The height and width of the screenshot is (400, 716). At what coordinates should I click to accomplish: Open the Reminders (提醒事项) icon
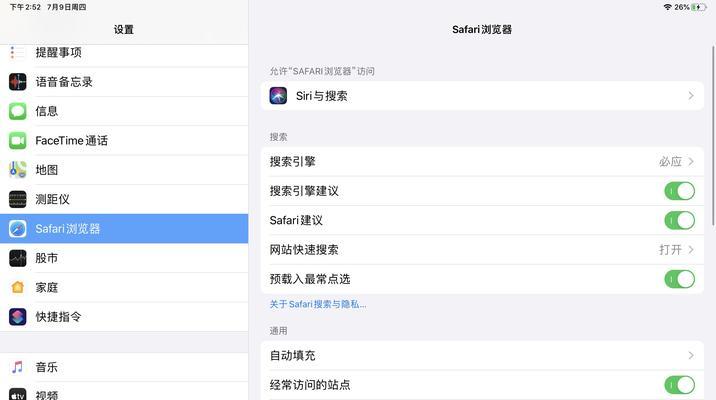click(17, 53)
